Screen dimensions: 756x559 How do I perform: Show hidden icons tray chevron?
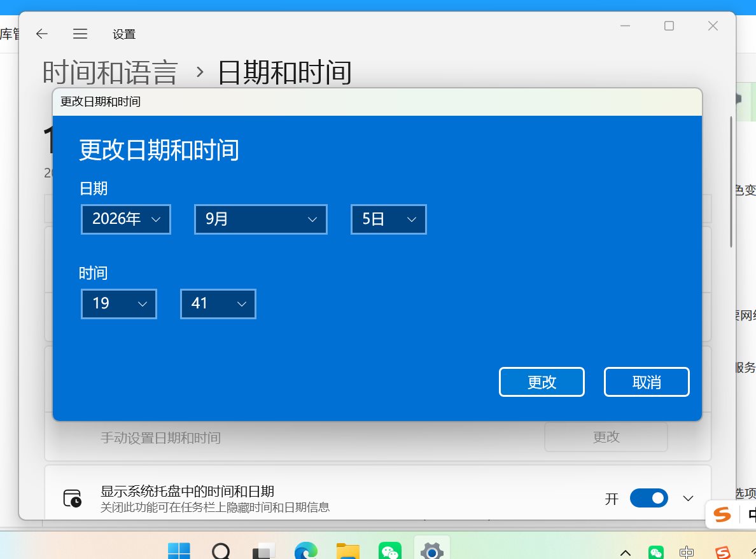coord(626,553)
